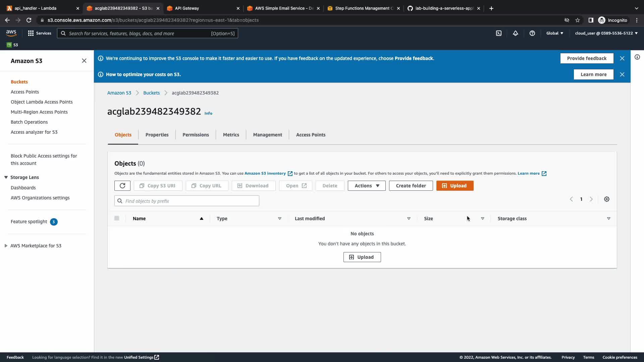Toggle the select-all objects checkbox

[117, 218]
